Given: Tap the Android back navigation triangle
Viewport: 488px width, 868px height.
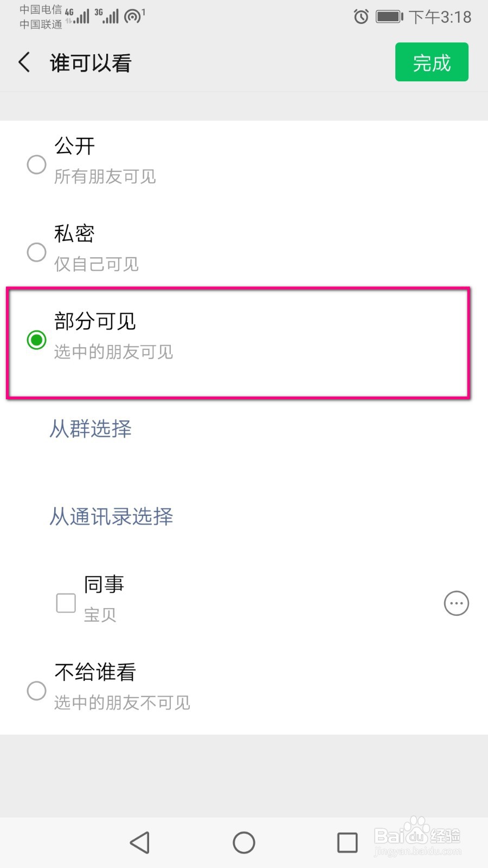Looking at the screenshot, I should point(140,843).
